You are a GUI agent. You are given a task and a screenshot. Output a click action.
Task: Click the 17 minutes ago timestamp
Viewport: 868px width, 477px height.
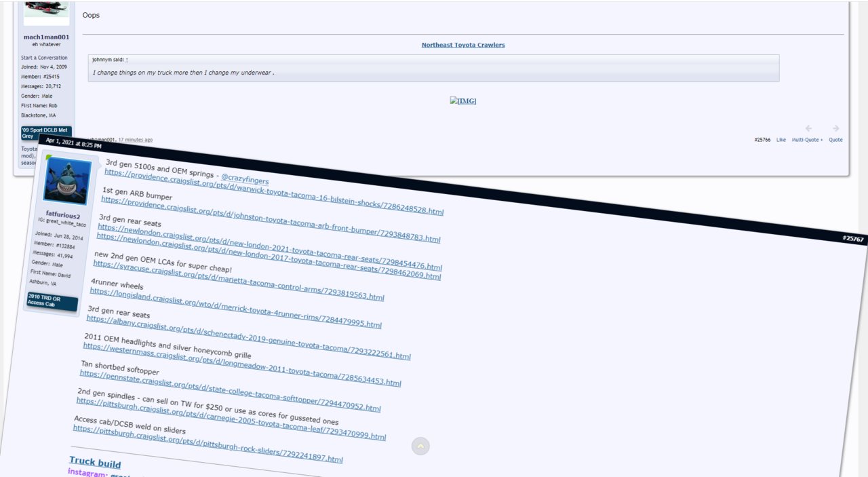click(136, 140)
